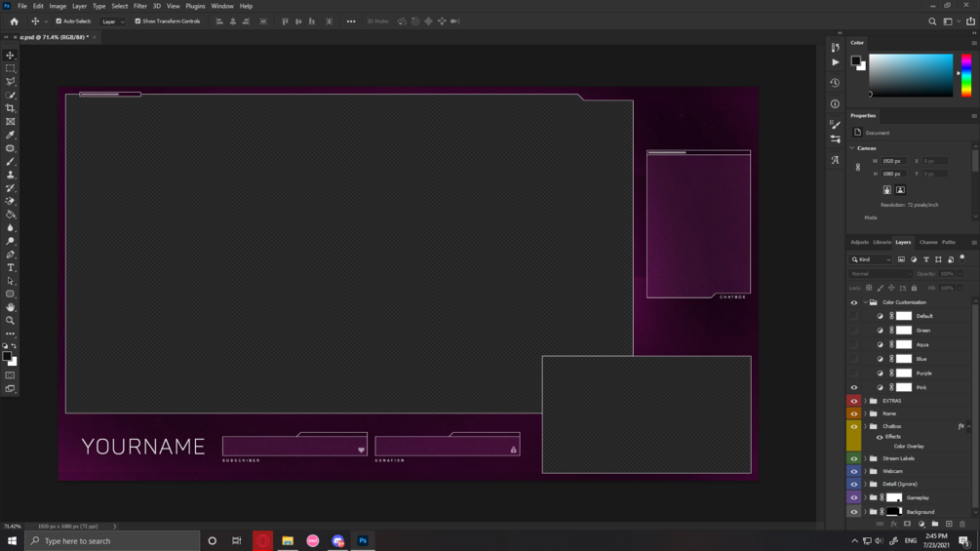Open the Character panel icon
The image size is (980, 551).
(x=835, y=160)
